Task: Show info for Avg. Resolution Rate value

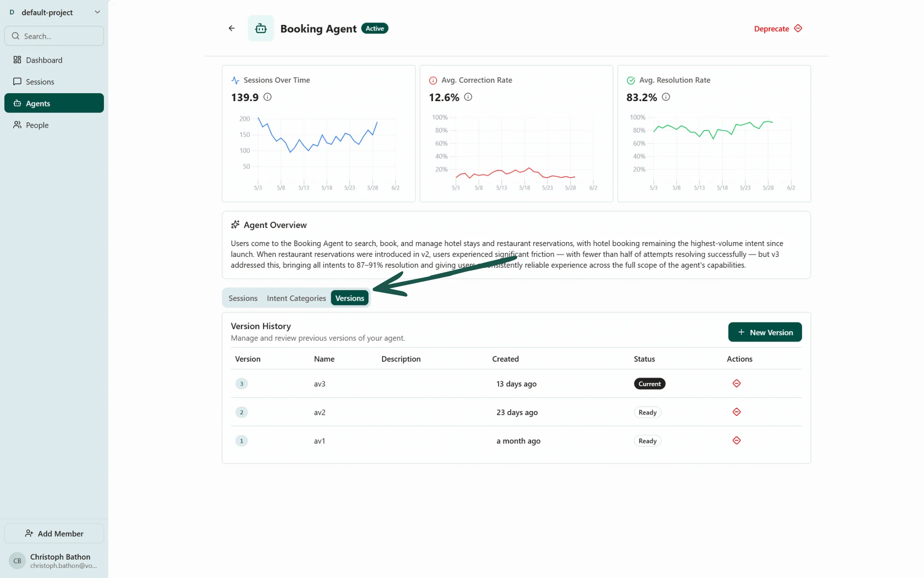Action: pos(666,97)
